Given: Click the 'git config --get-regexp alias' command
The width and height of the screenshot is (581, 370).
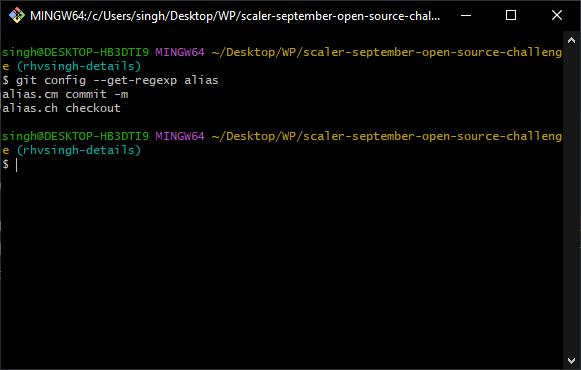Looking at the screenshot, I should [x=117, y=80].
